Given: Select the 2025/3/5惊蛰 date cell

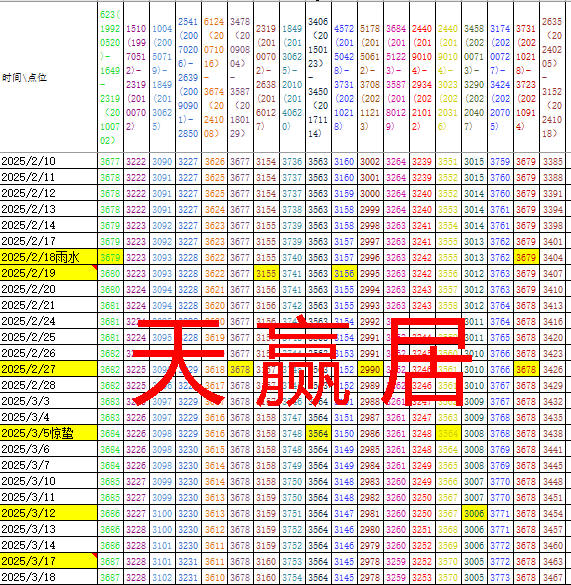Looking at the screenshot, I should [49, 433].
